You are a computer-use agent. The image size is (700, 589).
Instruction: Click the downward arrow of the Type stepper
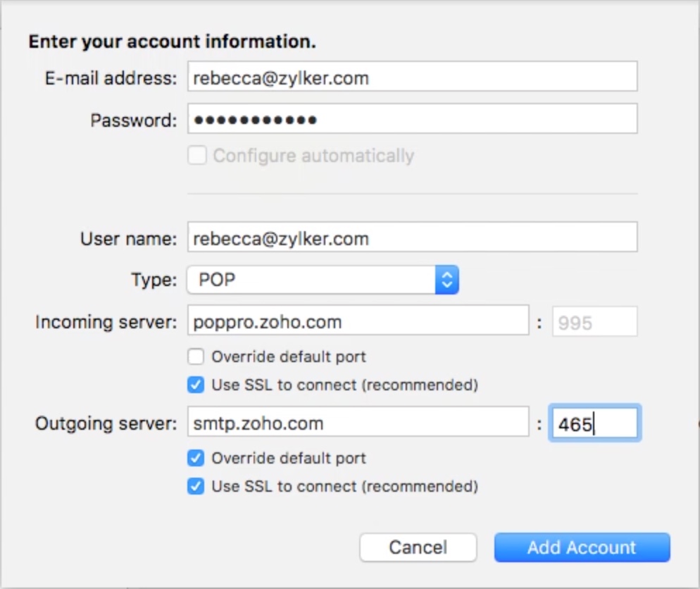point(449,284)
